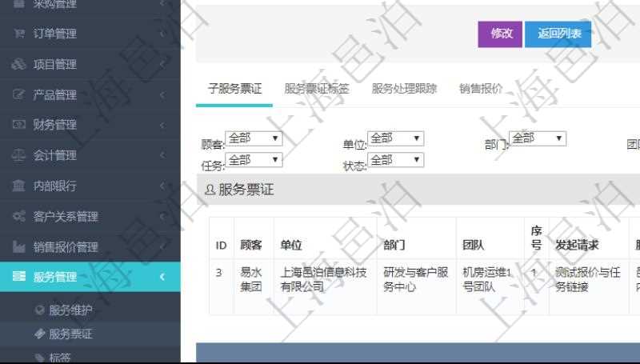Switch to the 服务票证标签 tab
This screenshot has width=640, height=364.
tap(317, 89)
